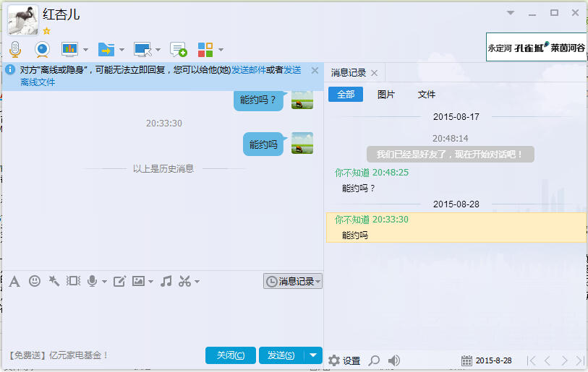Click the 关闭(C) button
Viewport: 588px width, 372px height.
(231, 355)
